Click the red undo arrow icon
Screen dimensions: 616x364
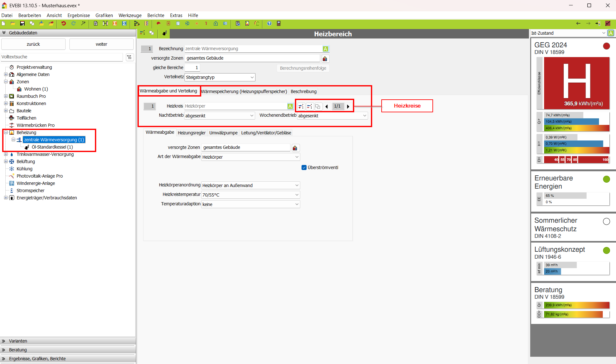pos(63,24)
